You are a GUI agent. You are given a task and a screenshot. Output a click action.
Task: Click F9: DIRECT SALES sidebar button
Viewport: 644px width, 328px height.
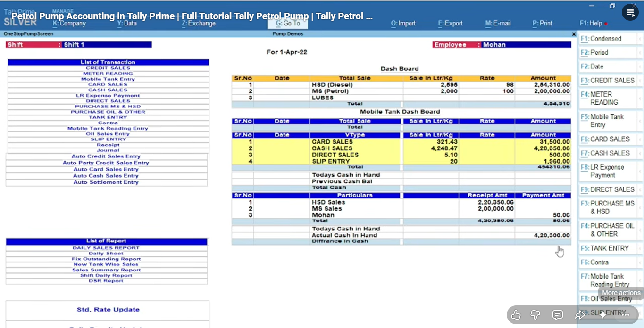[609, 189]
